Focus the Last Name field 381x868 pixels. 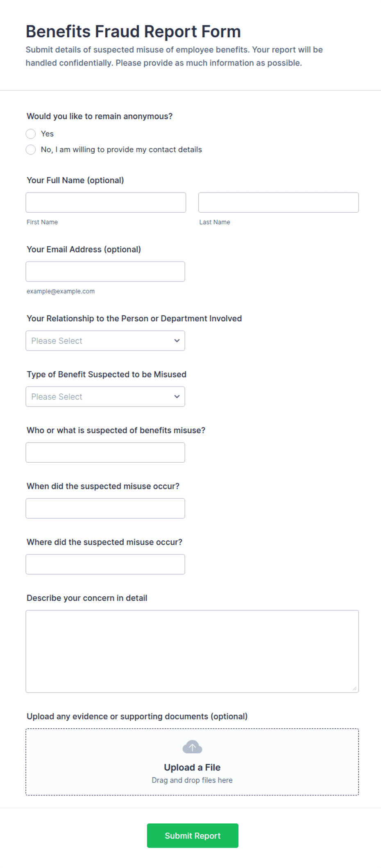[279, 202]
